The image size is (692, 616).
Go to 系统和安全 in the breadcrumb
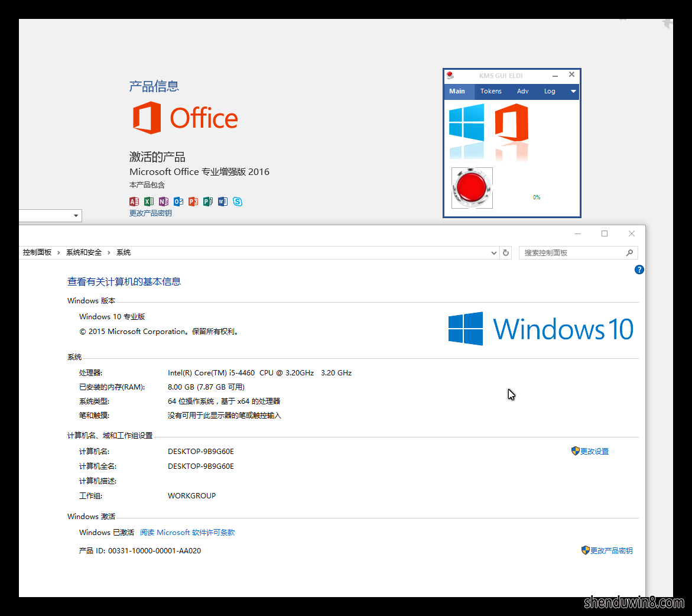(x=84, y=252)
